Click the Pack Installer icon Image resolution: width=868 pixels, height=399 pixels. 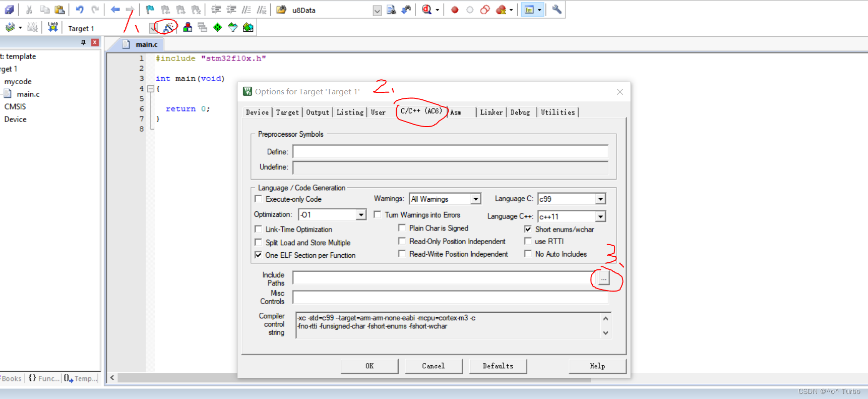click(x=248, y=27)
